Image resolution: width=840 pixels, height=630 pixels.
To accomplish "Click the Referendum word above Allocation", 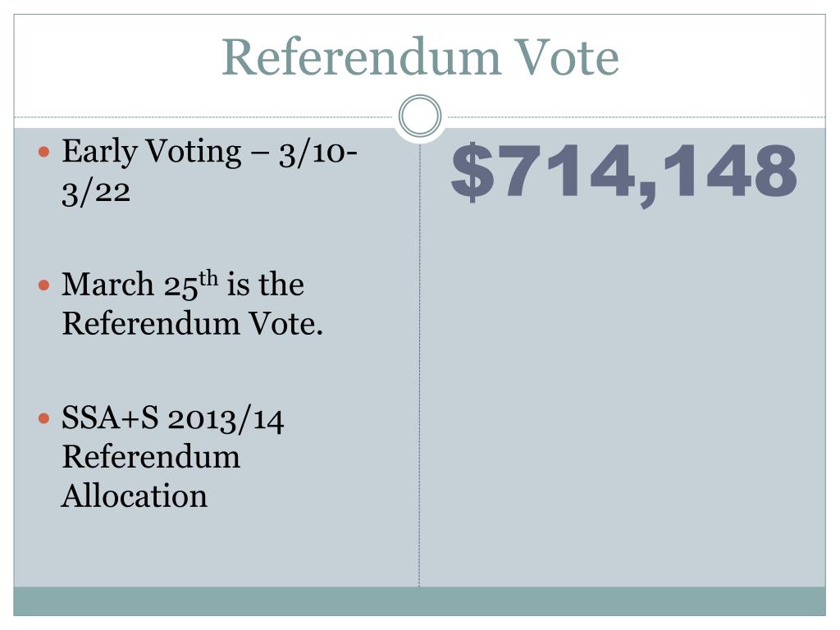I will pyautogui.click(x=151, y=457).
